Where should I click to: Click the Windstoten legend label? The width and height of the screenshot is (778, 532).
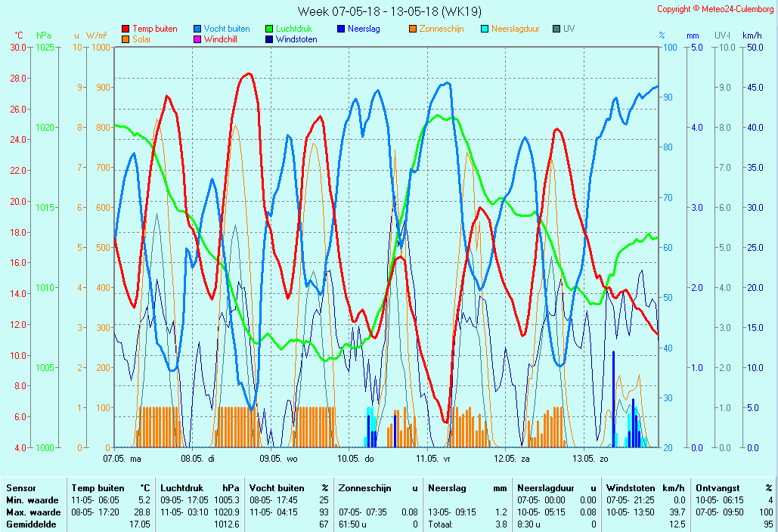click(296, 39)
